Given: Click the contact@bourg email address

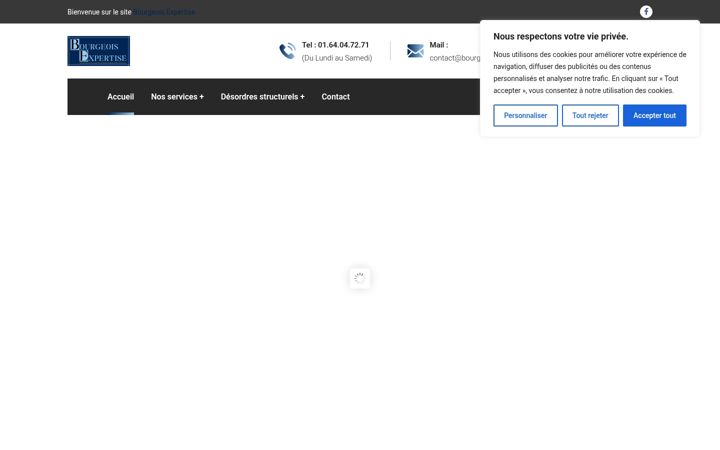Looking at the screenshot, I should point(455,58).
